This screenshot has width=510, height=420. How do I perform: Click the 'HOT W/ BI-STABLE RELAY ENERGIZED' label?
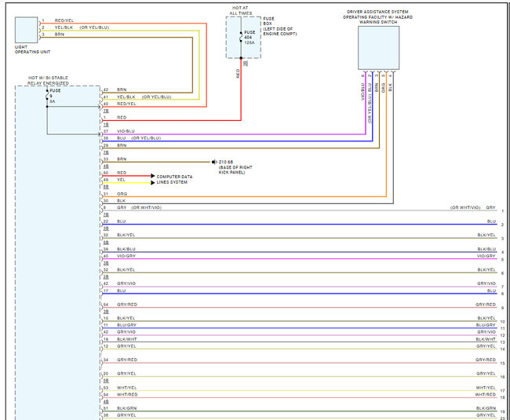tap(48, 81)
